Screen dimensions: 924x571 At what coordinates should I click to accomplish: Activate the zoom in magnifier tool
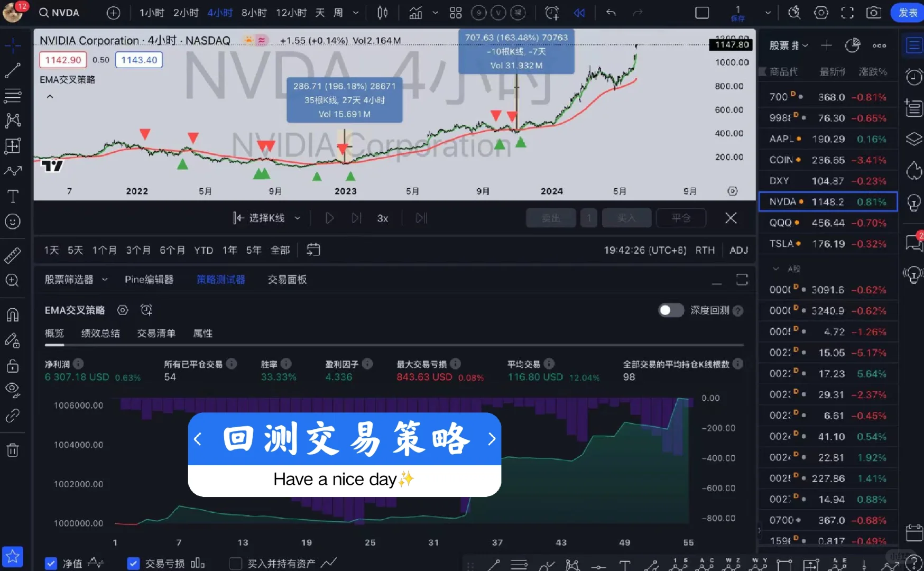13,280
